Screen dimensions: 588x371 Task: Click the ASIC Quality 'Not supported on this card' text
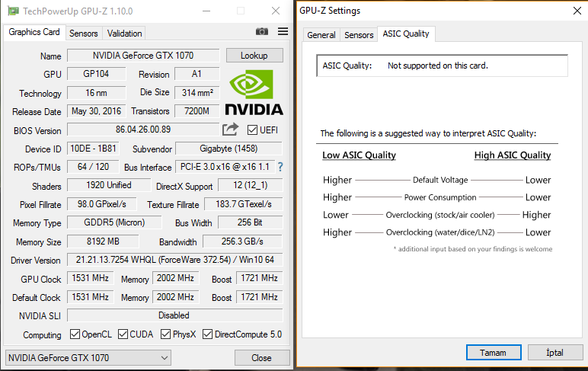click(438, 66)
